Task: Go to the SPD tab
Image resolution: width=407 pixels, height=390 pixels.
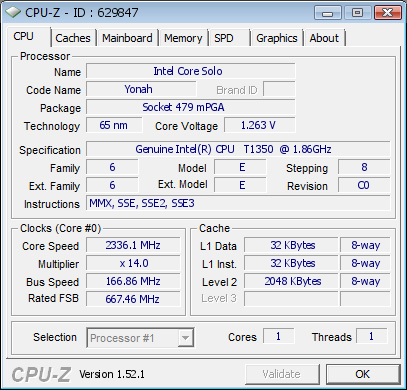Action: pyautogui.click(x=229, y=38)
